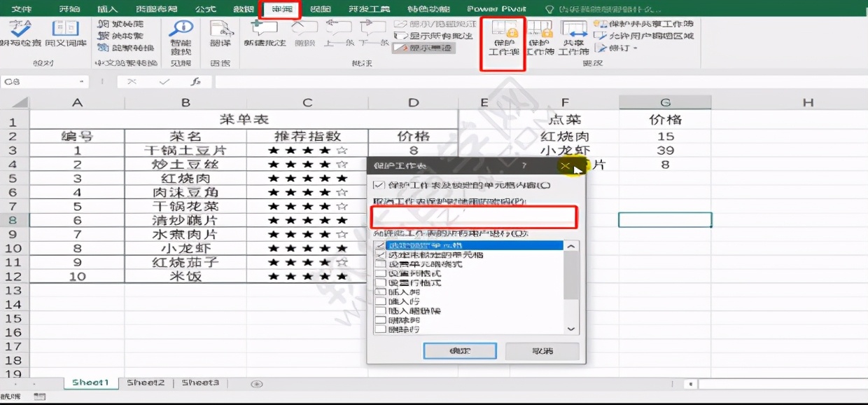Switch to the 开始 ribbon tab
This screenshot has width=868, height=405.
point(70,9)
